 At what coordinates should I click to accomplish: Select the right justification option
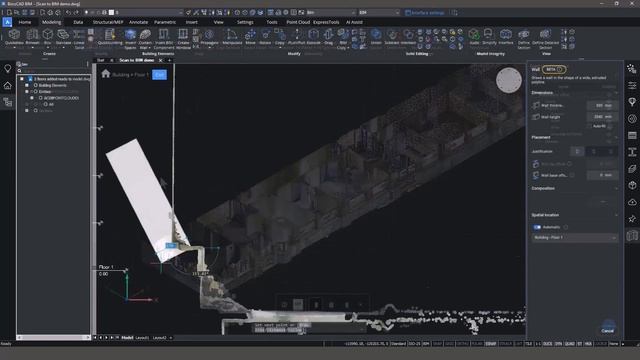click(611, 151)
